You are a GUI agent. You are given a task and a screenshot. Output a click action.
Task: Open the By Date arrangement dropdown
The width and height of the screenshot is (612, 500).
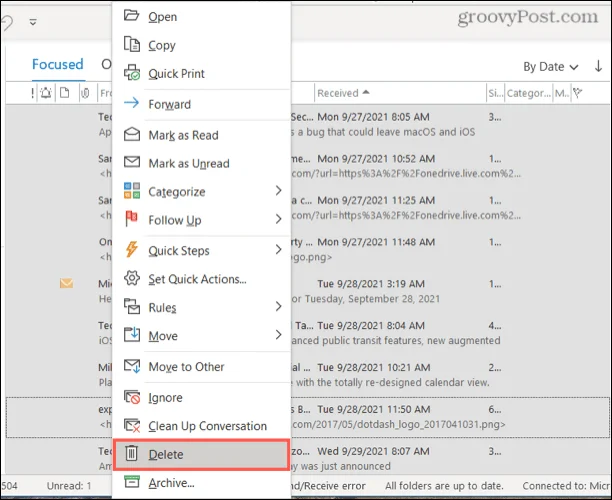pos(550,67)
